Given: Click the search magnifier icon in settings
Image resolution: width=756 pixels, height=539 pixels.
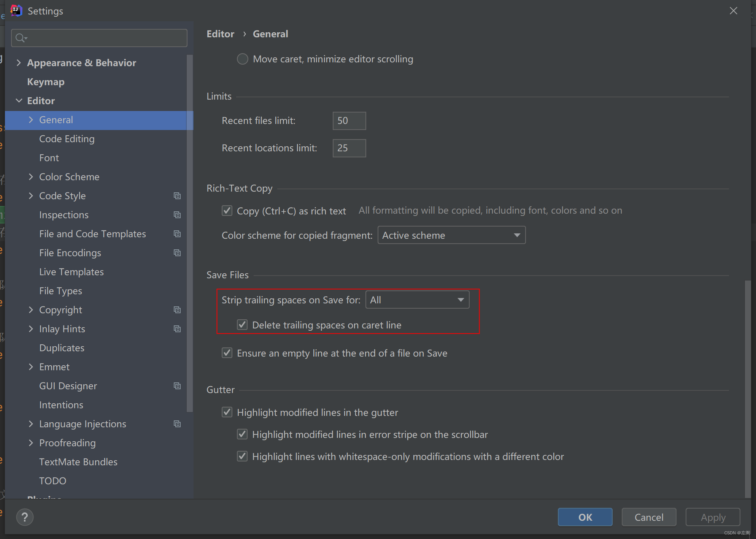Looking at the screenshot, I should point(21,38).
